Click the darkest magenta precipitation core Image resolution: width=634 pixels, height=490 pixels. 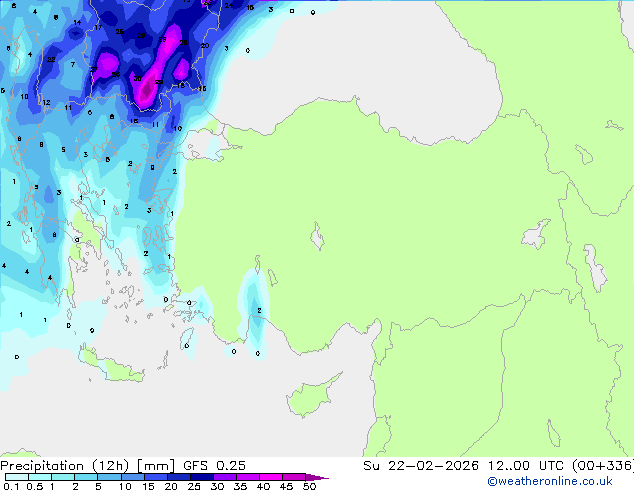coord(146,90)
